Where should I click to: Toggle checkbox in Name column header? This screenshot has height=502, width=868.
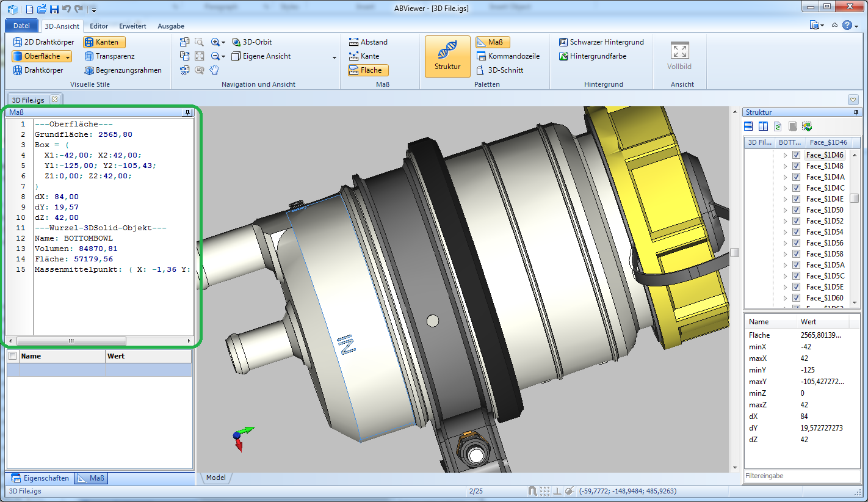pos(13,356)
